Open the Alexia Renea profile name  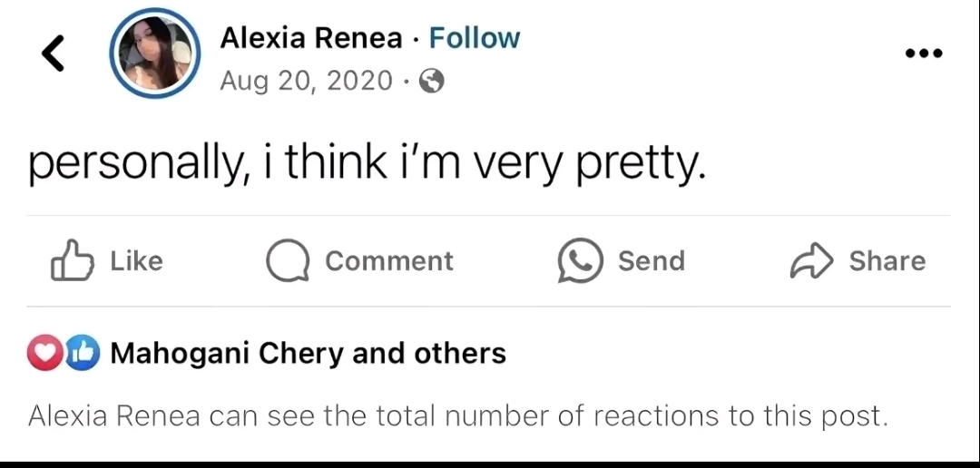coord(311,38)
